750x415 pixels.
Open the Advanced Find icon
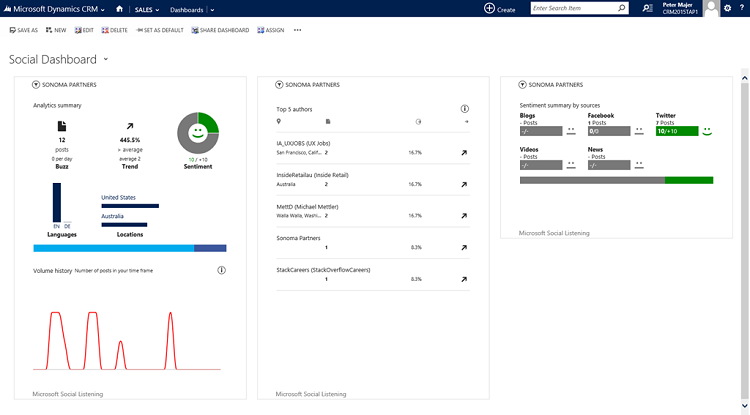[x=647, y=8]
